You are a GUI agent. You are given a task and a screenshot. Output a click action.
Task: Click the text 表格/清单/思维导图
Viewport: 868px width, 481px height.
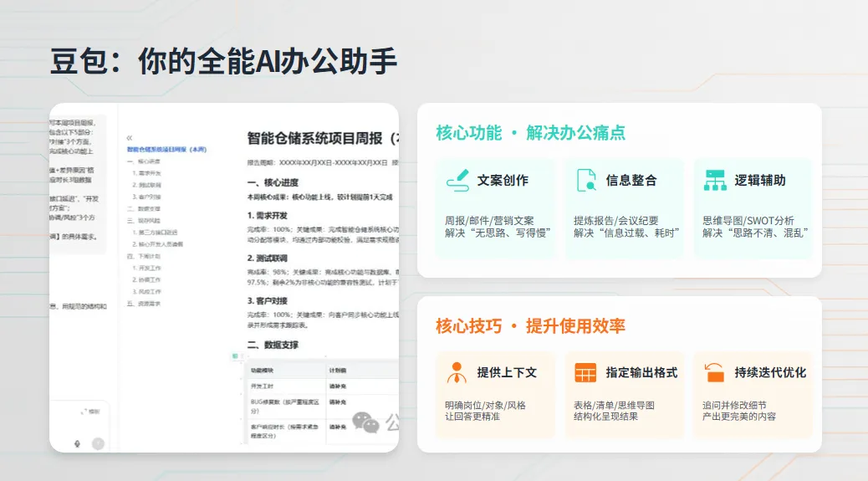pyautogui.click(x=614, y=405)
